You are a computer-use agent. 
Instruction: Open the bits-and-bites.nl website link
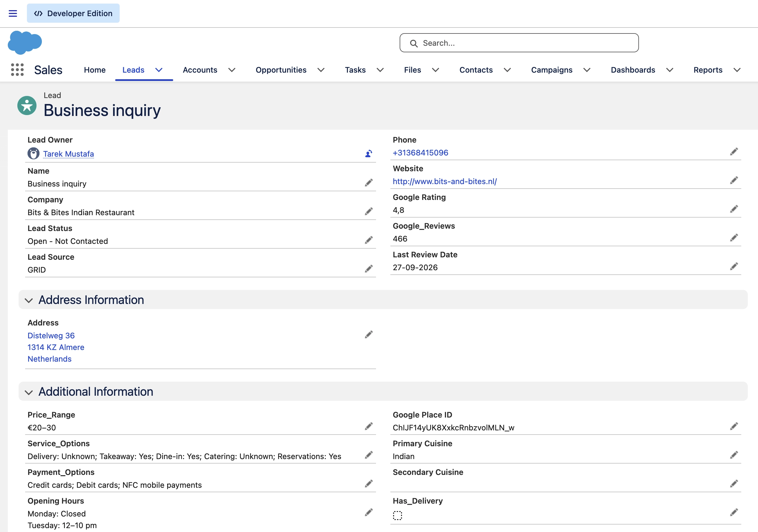445,181
